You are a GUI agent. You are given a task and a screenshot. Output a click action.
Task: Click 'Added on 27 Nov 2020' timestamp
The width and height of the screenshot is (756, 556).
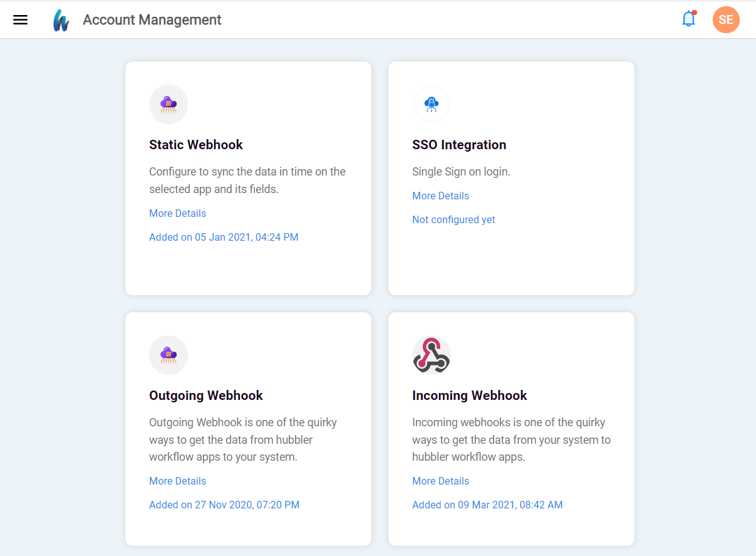click(x=224, y=505)
